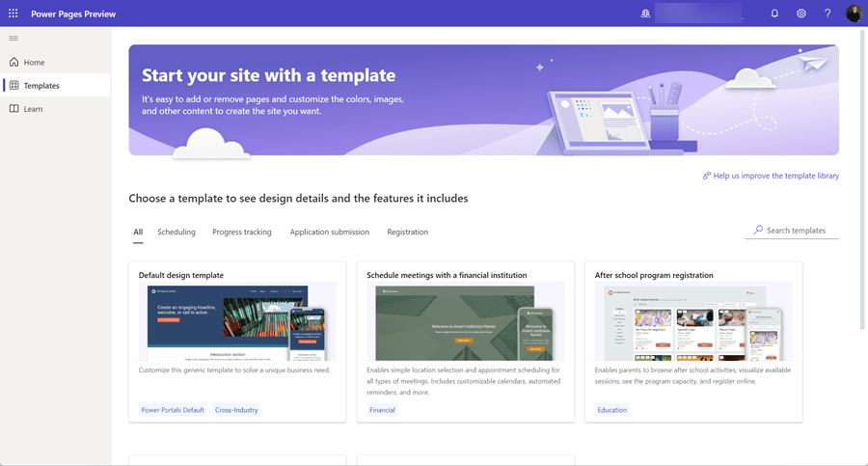868x466 pixels.
Task: Switch to the Scheduling tab
Action: (x=176, y=232)
